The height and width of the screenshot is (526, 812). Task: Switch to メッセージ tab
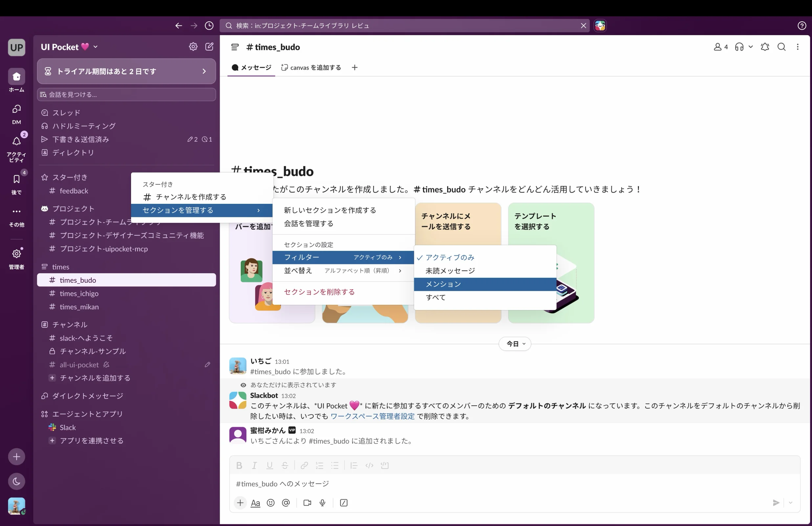[251, 67]
